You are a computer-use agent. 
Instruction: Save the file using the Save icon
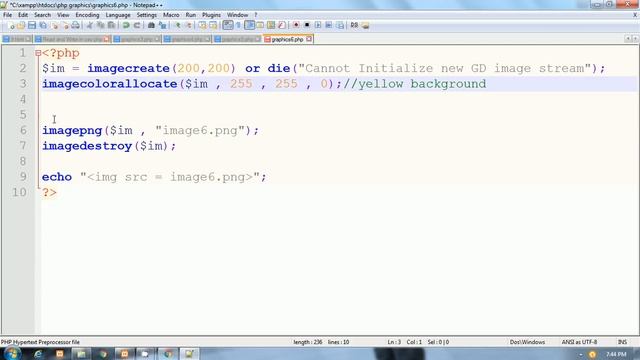pyautogui.click(x=31, y=25)
